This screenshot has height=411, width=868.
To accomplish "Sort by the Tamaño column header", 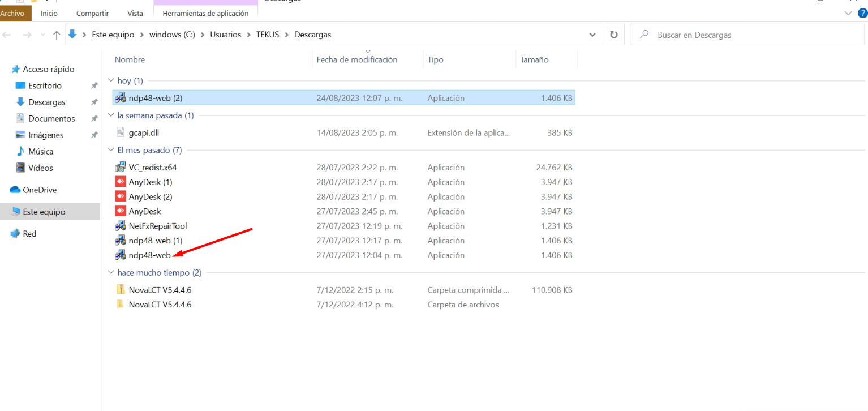I will (x=534, y=59).
